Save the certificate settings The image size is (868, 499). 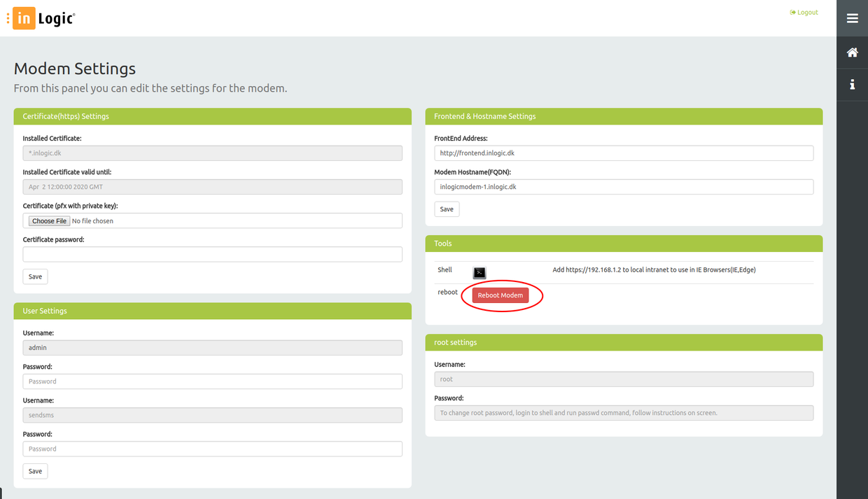click(x=35, y=276)
